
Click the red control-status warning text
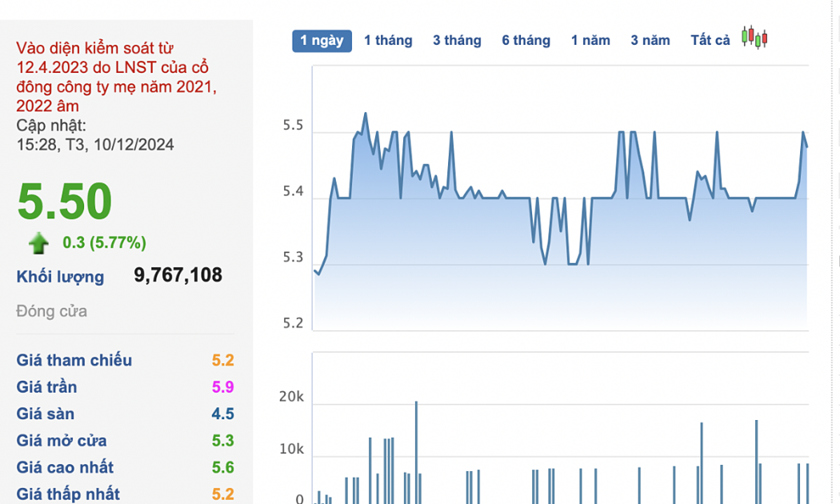click(117, 77)
